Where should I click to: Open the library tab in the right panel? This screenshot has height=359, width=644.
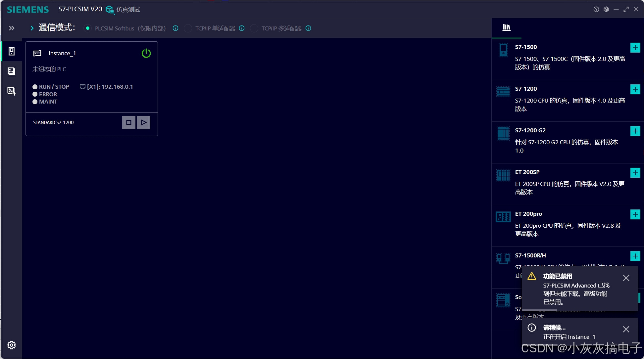(506, 27)
